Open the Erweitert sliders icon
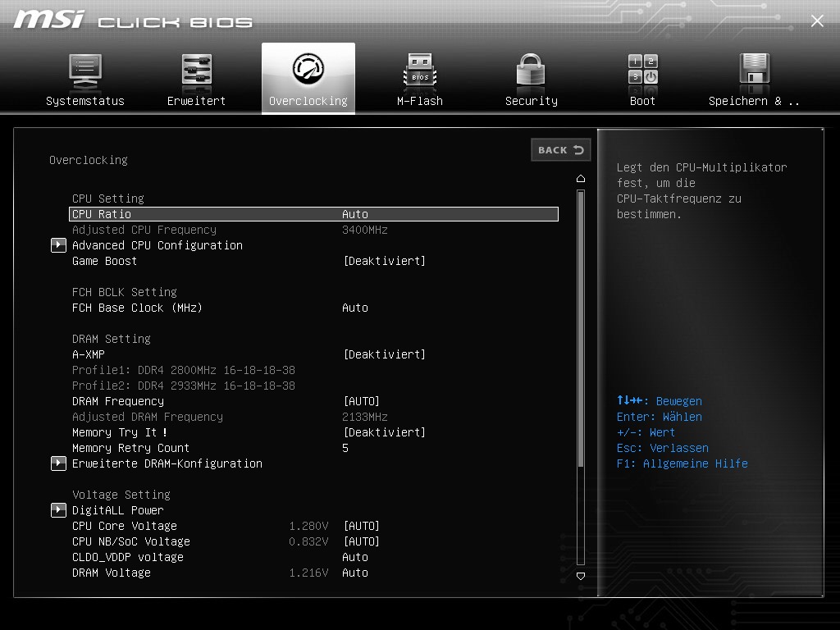This screenshot has height=630, width=840. (197, 70)
